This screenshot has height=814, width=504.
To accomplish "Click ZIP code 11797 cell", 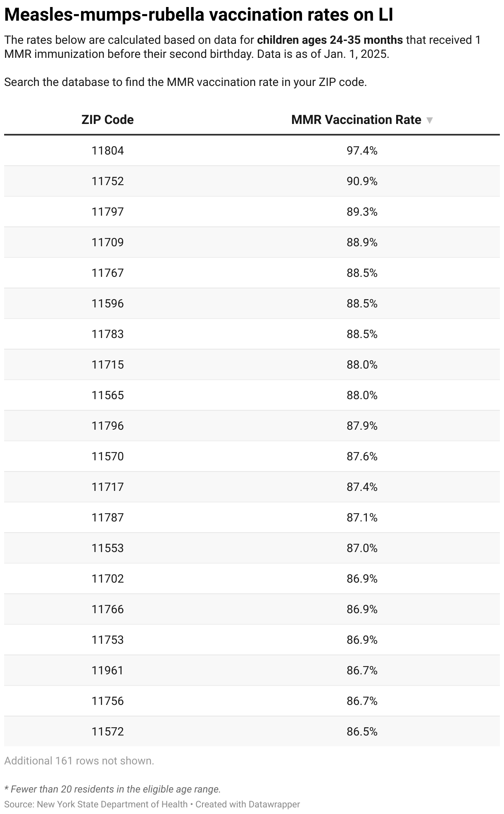I will (107, 212).
